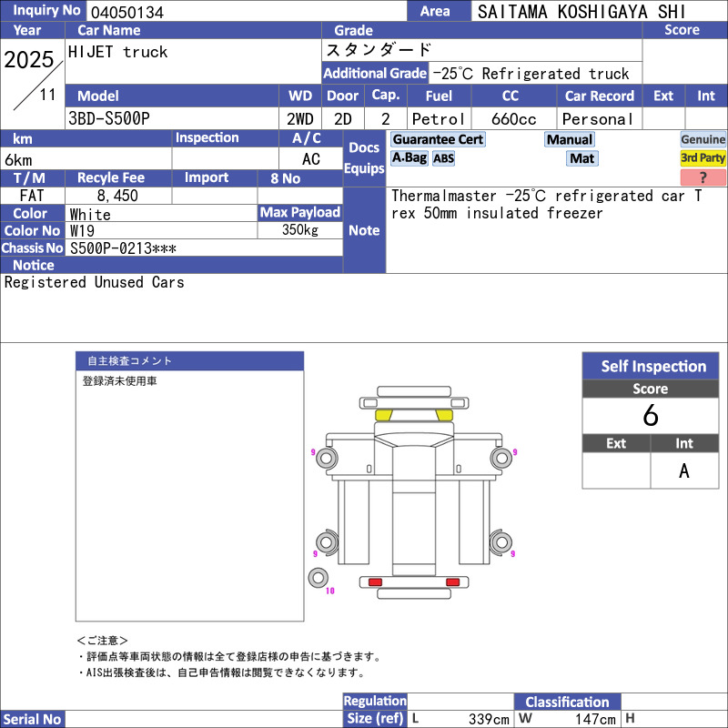Click the chassis number S500P-0213***
The image size is (728, 728).
[x=123, y=248]
